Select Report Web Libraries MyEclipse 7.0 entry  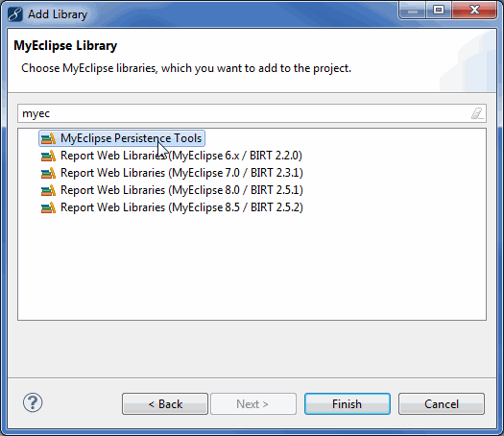(181, 173)
